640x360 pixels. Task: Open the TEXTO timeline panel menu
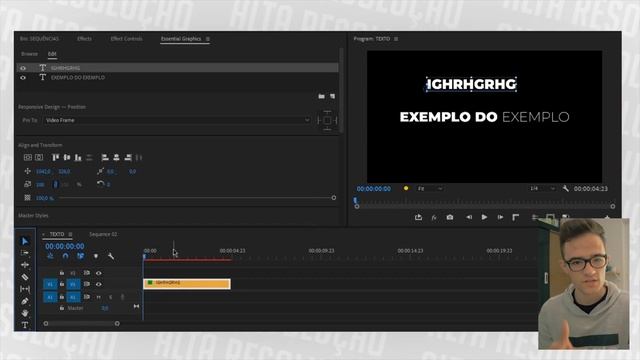pyautogui.click(x=70, y=234)
